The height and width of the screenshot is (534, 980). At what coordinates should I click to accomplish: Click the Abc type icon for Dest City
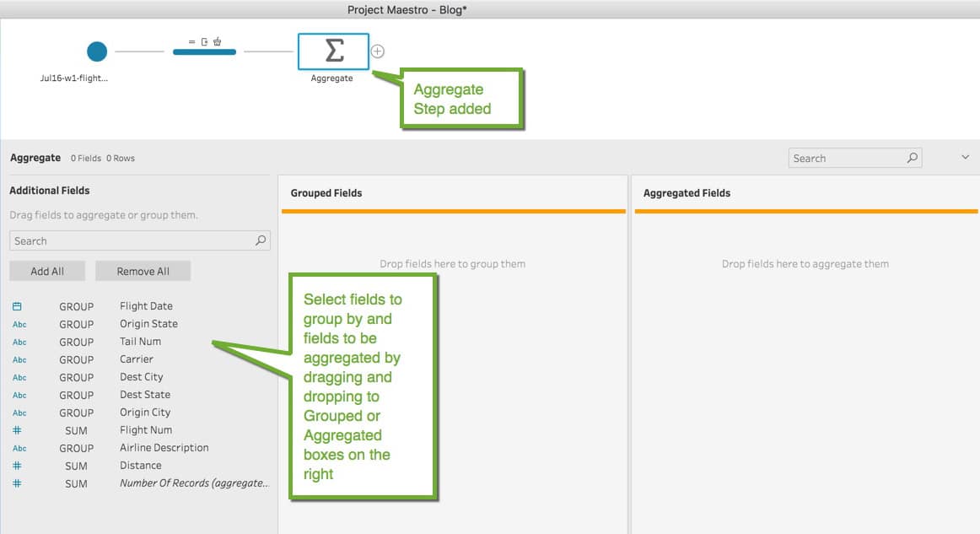[19, 378]
